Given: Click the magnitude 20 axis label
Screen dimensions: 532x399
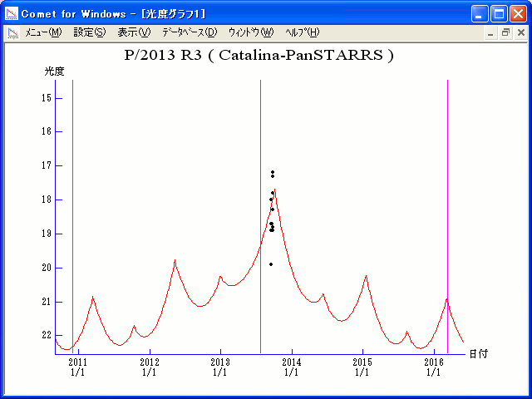Looking at the screenshot, I should pyautogui.click(x=47, y=268).
